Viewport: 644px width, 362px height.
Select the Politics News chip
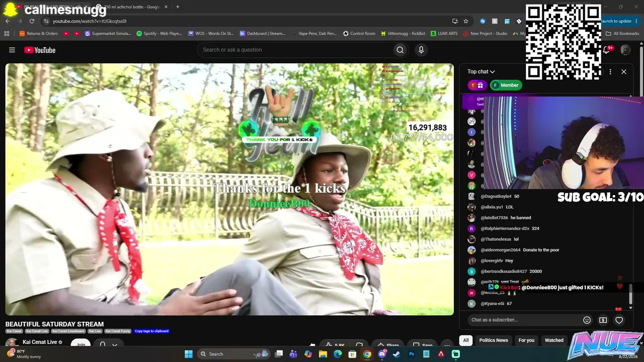click(x=494, y=340)
